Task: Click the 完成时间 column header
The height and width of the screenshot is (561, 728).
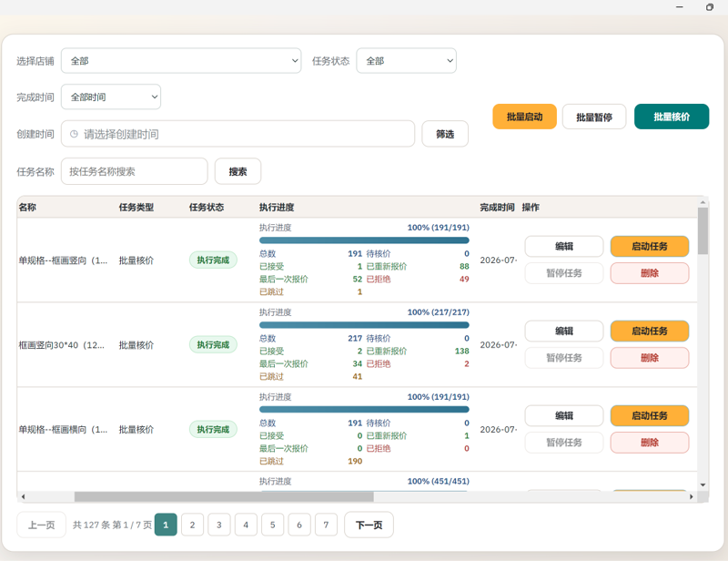Action: (x=497, y=208)
